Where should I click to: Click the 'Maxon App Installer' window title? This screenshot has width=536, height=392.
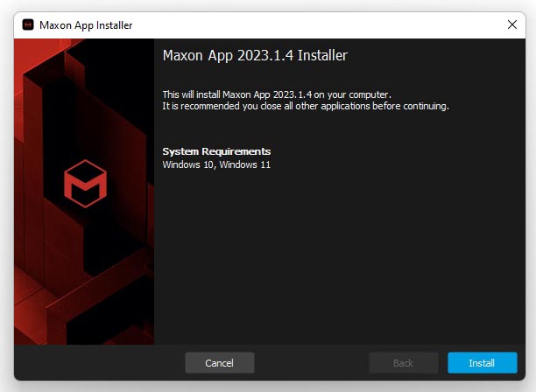pyautogui.click(x=86, y=25)
